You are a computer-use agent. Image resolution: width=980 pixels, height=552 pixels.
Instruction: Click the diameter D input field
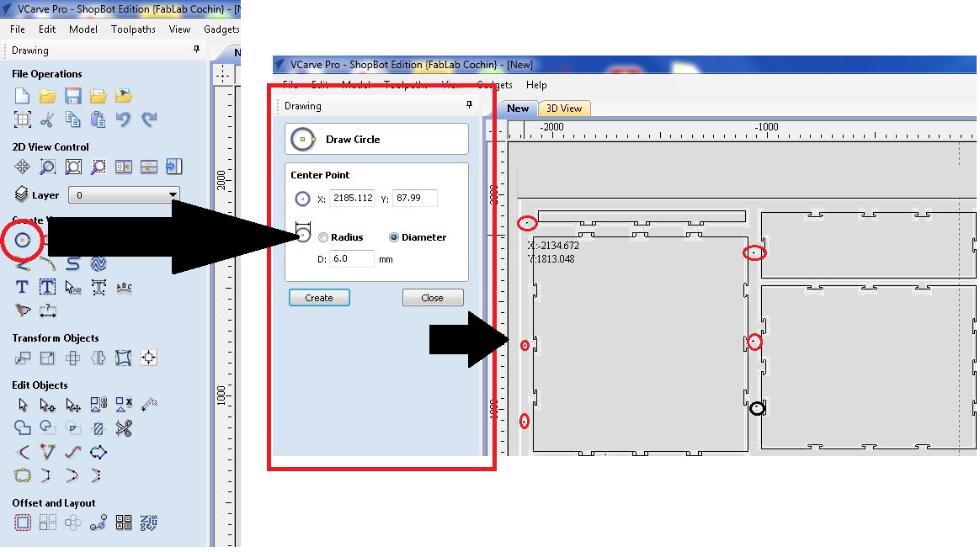click(x=351, y=258)
